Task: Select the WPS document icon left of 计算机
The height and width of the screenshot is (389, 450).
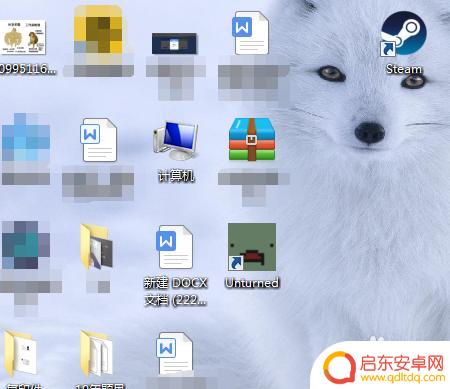Action: (x=99, y=140)
